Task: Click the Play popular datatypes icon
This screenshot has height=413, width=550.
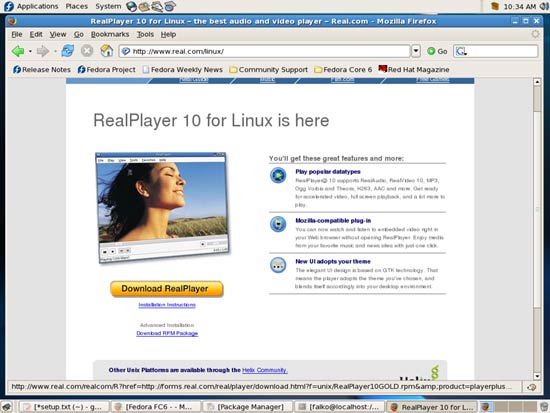Action: tap(278, 175)
